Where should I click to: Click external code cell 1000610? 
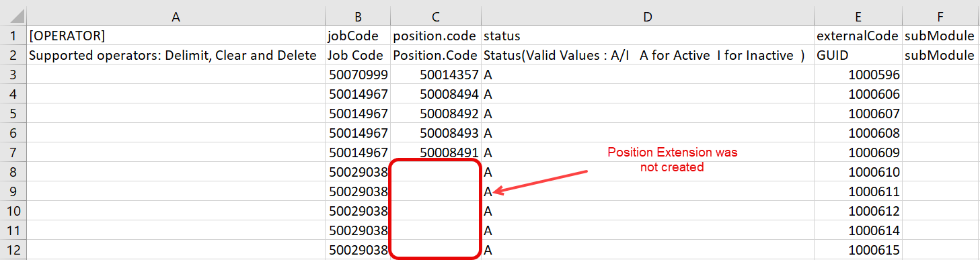tap(858, 173)
